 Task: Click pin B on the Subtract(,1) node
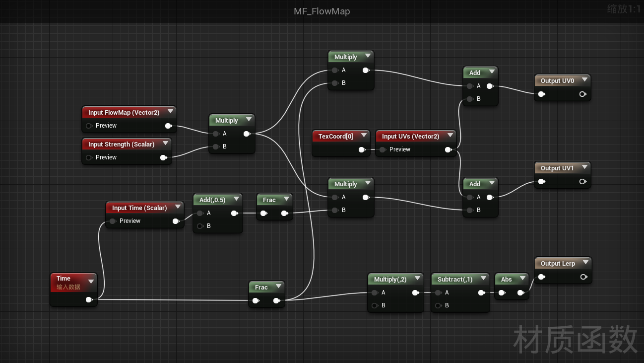point(438,305)
